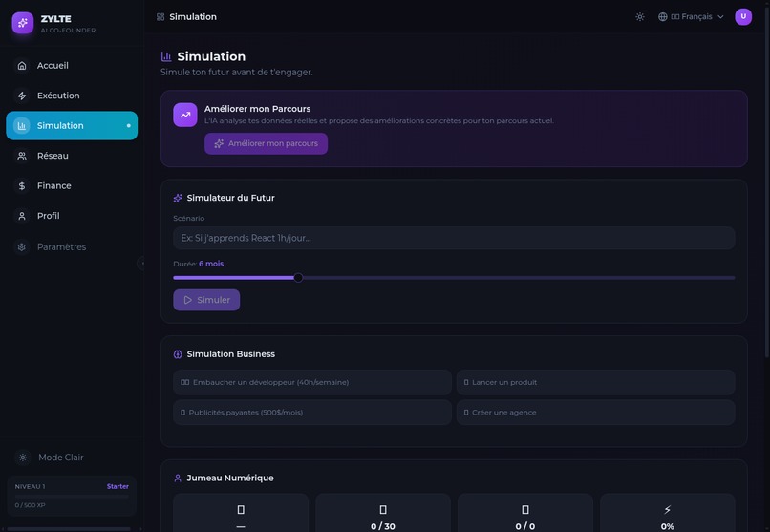770x532 pixels.
Task: Choose Embaucher un développeur scenario
Action: pyautogui.click(x=312, y=382)
